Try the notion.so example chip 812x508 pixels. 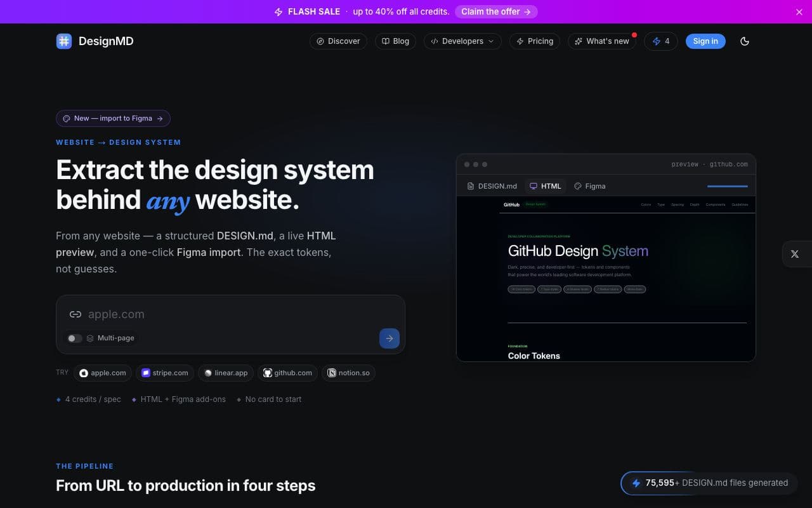pyautogui.click(x=348, y=373)
